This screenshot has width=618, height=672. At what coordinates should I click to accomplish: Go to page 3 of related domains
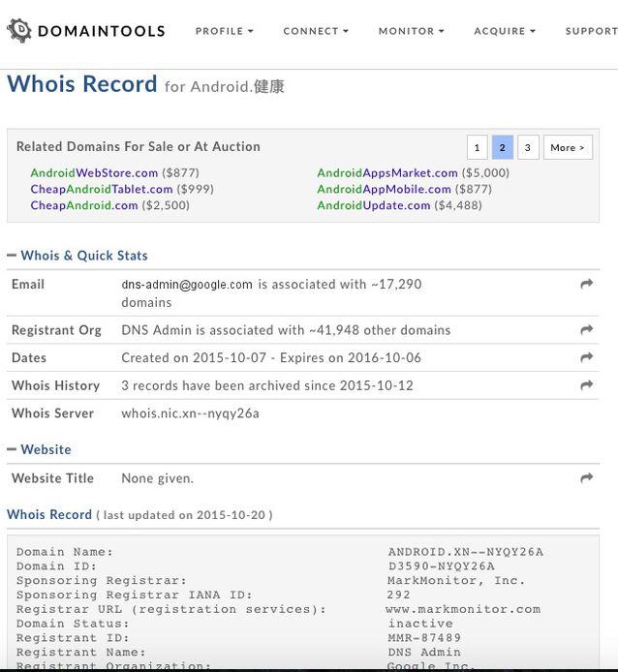pyautogui.click(x=528, y=147)
